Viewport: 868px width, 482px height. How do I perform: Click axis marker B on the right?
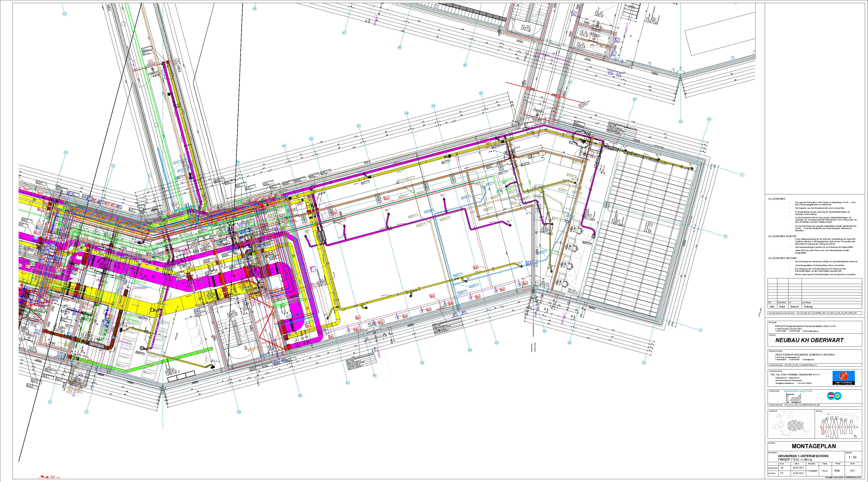coord(726,236)
